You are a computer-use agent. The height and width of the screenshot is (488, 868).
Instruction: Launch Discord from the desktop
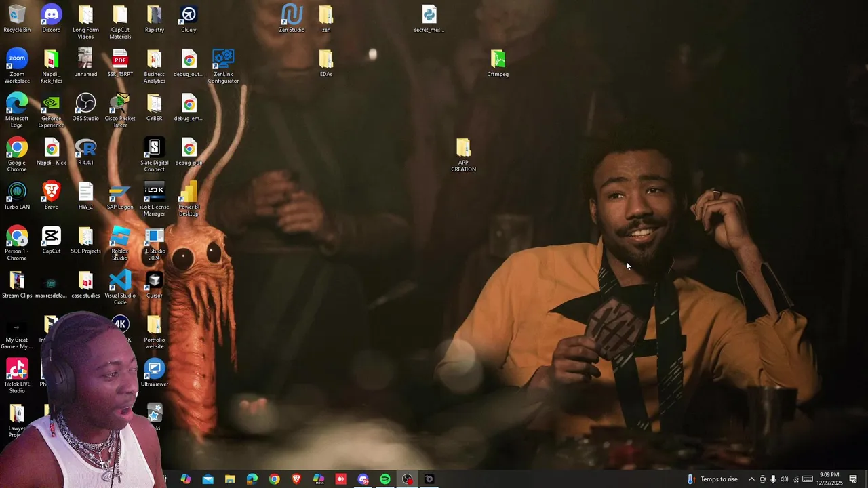coord(52,19)
